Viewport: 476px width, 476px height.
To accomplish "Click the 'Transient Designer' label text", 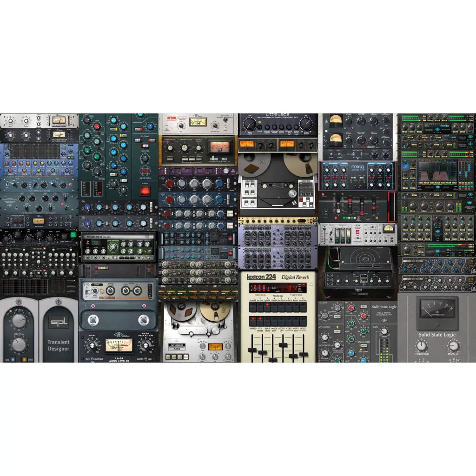I will (x=59, y=345).
